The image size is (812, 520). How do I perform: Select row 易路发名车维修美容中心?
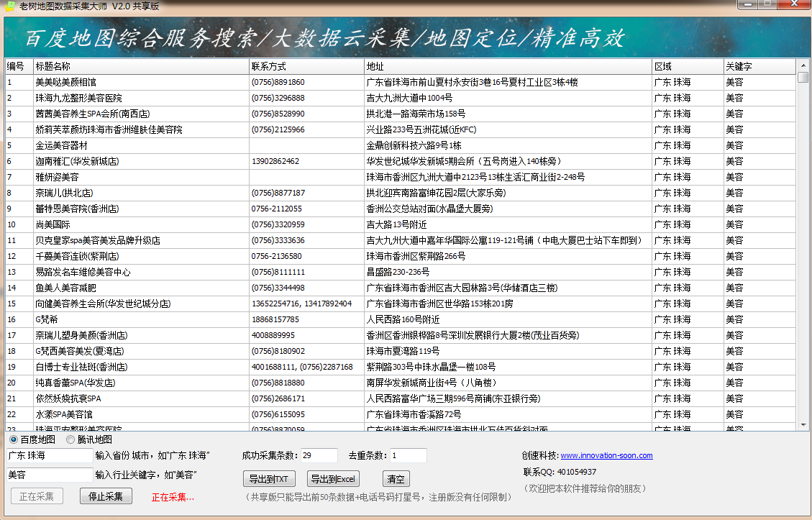pos(401,273)
